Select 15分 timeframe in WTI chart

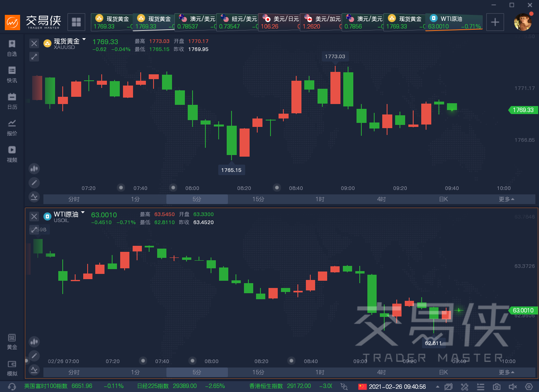[258, 372]
